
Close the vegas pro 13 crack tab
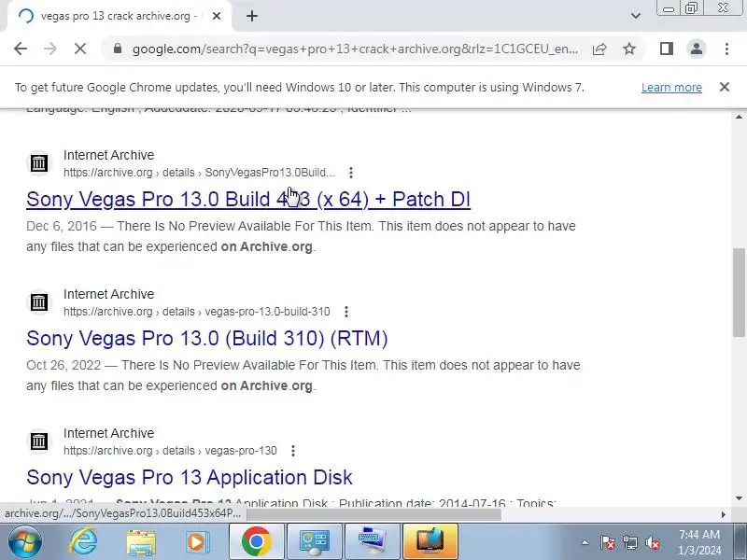217,16
